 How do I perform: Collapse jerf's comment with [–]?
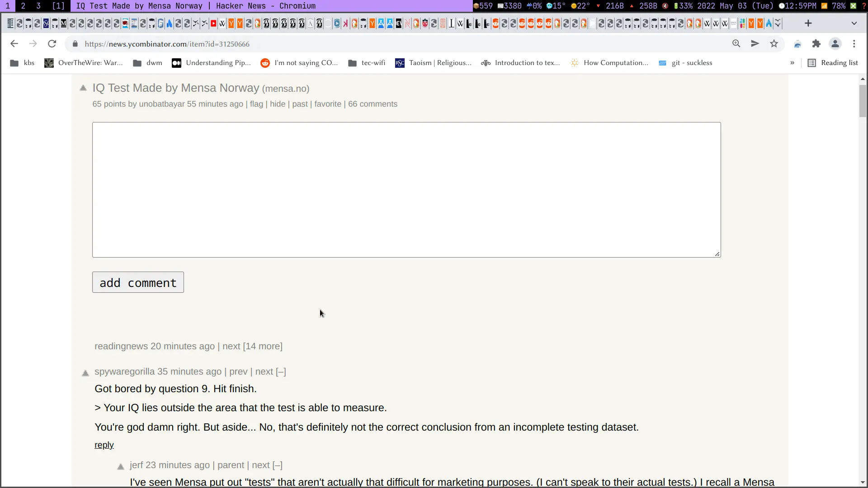278,465
